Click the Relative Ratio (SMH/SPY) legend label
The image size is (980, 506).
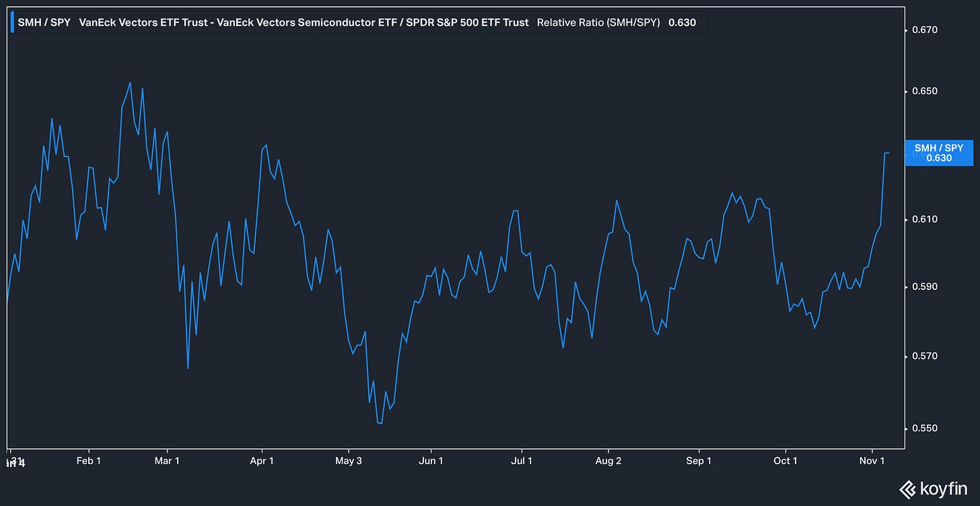(x=598, y=22)
